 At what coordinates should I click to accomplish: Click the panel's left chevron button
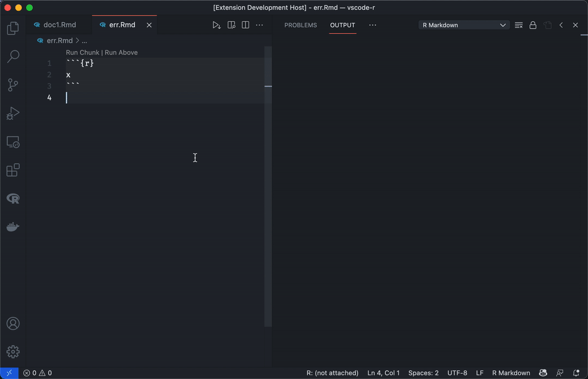pyautogui.click(x=561, y=25)
